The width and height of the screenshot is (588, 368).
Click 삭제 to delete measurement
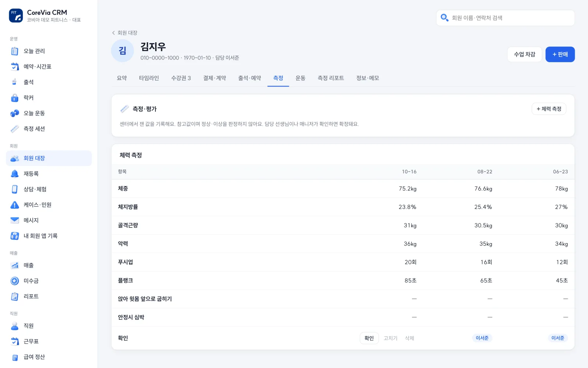pos(410,338)
